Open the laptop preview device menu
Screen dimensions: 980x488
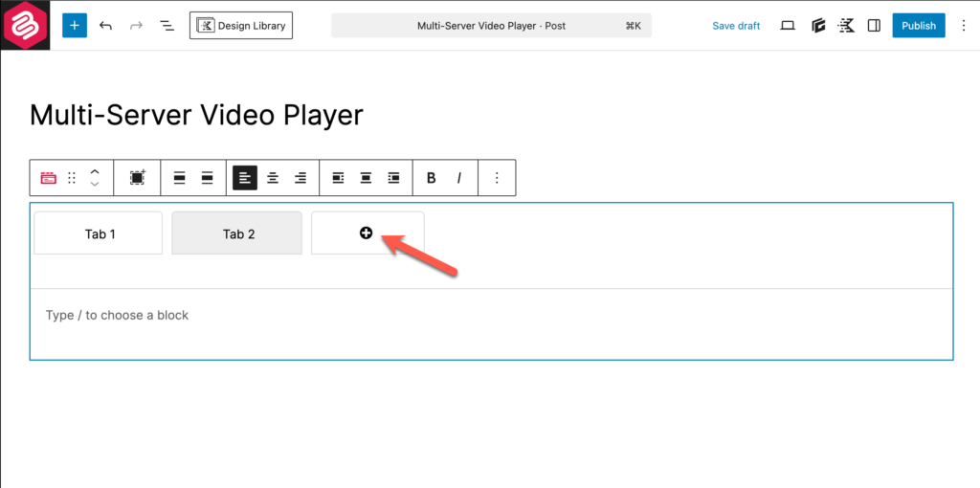pyautogui.click(x=788, y=26)
